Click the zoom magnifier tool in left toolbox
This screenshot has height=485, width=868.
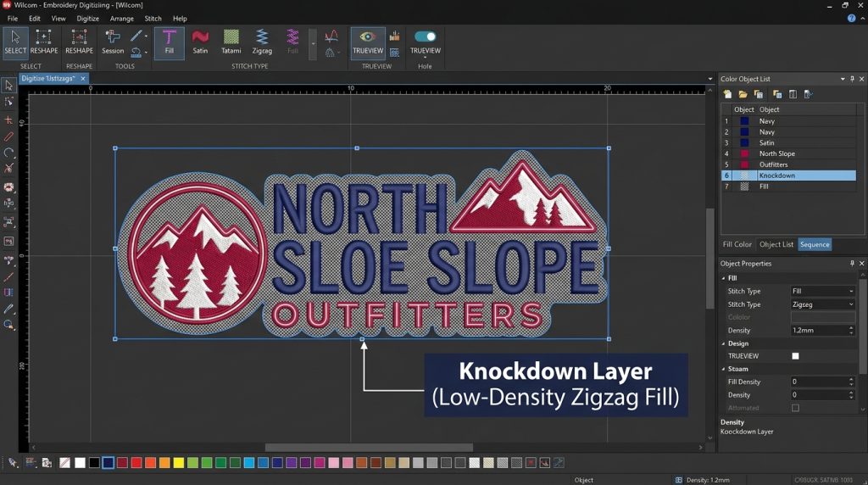click(8, 325)
